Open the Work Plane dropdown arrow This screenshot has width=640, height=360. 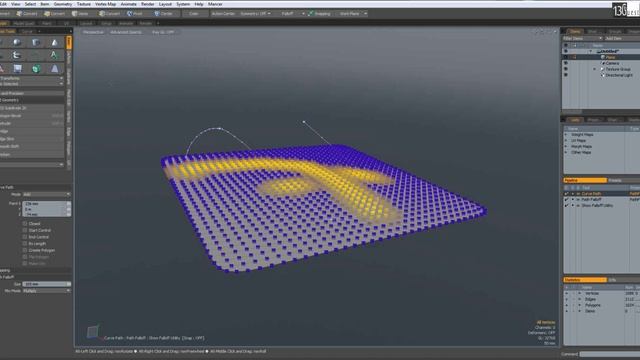point(365,13)
